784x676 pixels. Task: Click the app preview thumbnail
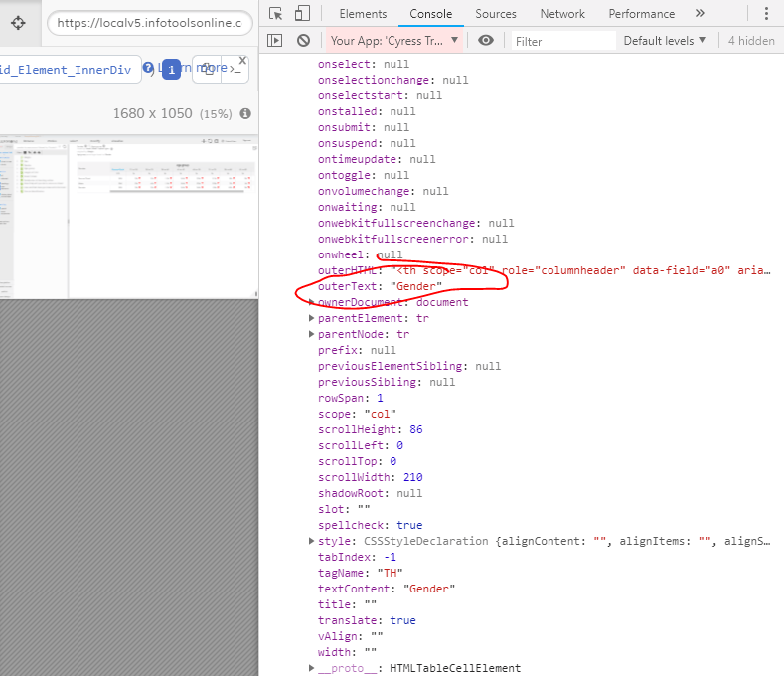(129, 217)
